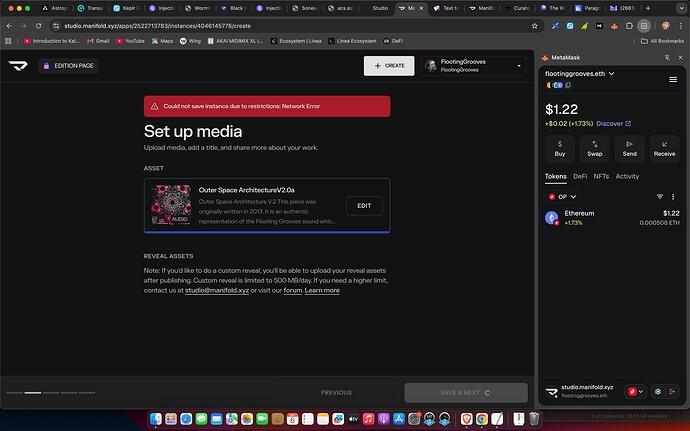Screen dimensions: 690x431
Task: Click the address bar URL
Action: pyautogui.click(x=158, y=26)
